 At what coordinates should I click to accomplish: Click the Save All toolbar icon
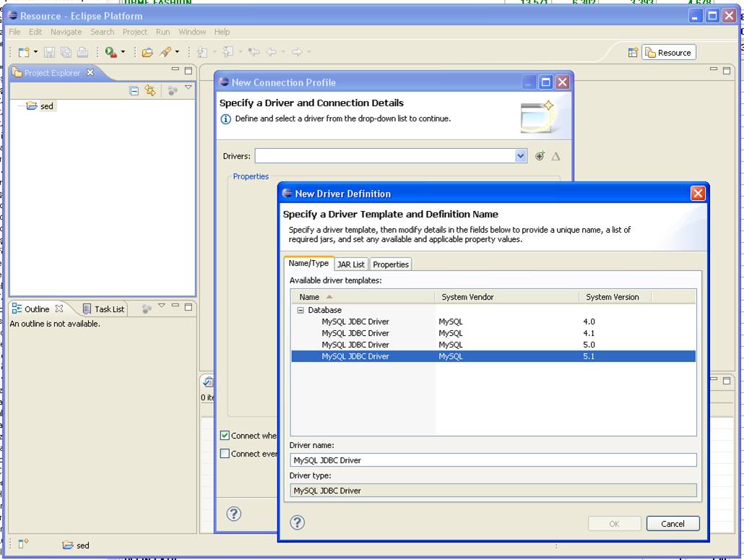(x=66, y=52)
